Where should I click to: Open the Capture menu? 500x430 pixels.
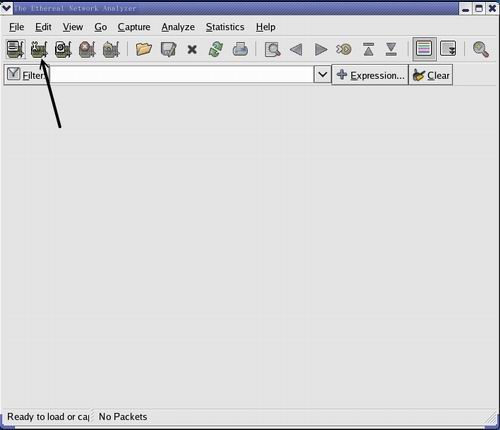134,27
